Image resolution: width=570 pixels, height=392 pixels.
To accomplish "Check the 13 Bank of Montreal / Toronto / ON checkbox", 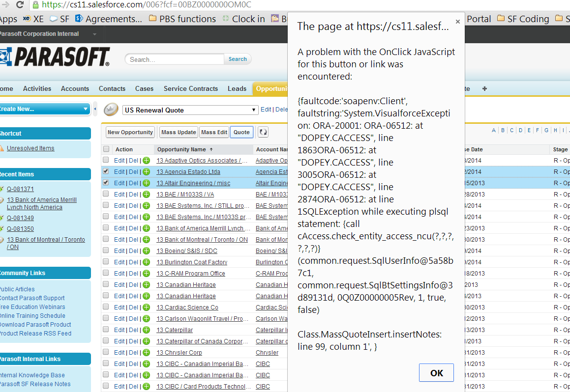I will click(106, 239).
